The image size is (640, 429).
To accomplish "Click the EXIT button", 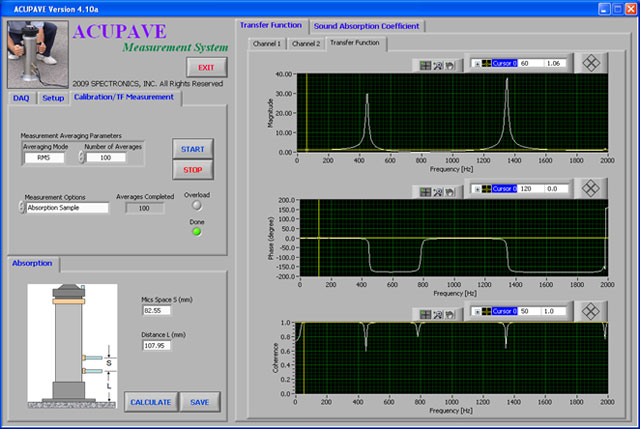I will coord(207,67).
